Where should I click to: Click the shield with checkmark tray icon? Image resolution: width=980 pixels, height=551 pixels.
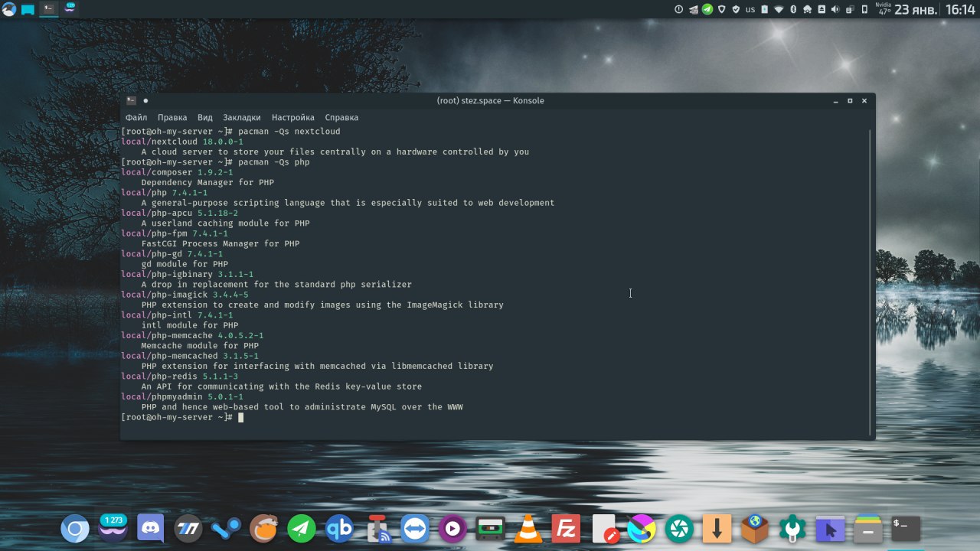tap(736, 9)
